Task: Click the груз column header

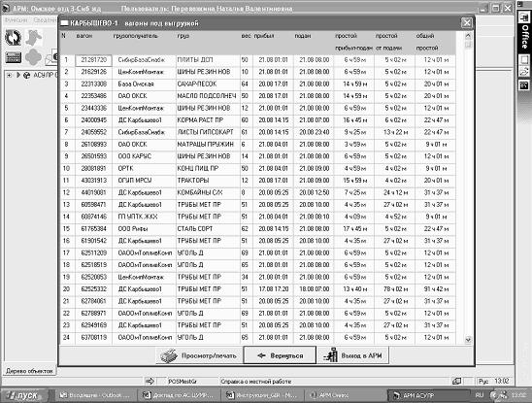Action: (x=183, y=36)
